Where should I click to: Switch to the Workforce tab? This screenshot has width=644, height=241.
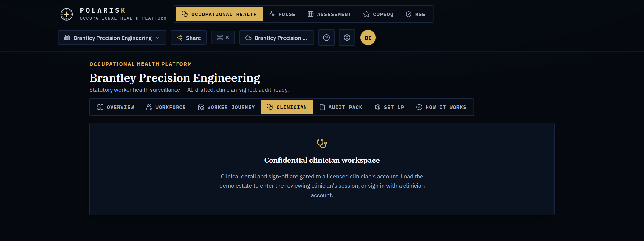pyautogui.click(x=166, y=107)
